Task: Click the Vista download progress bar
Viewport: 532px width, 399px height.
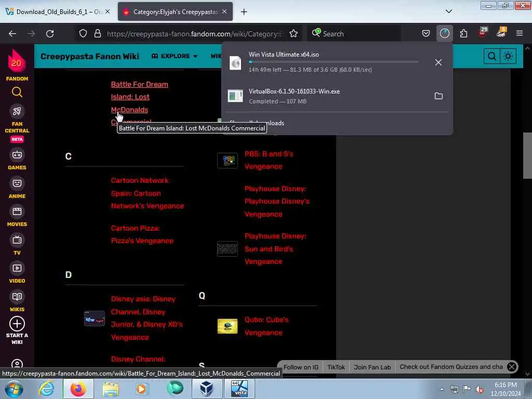Action: pos(334,62)
